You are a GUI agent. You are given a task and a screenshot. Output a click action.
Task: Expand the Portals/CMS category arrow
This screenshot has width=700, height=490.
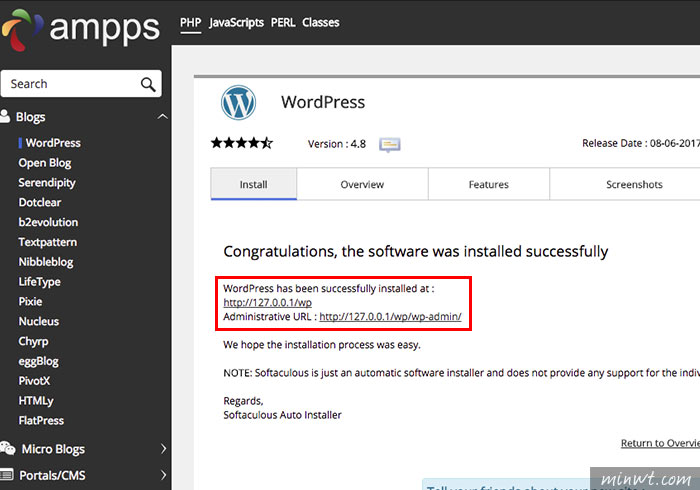click(x=163, y=475)
